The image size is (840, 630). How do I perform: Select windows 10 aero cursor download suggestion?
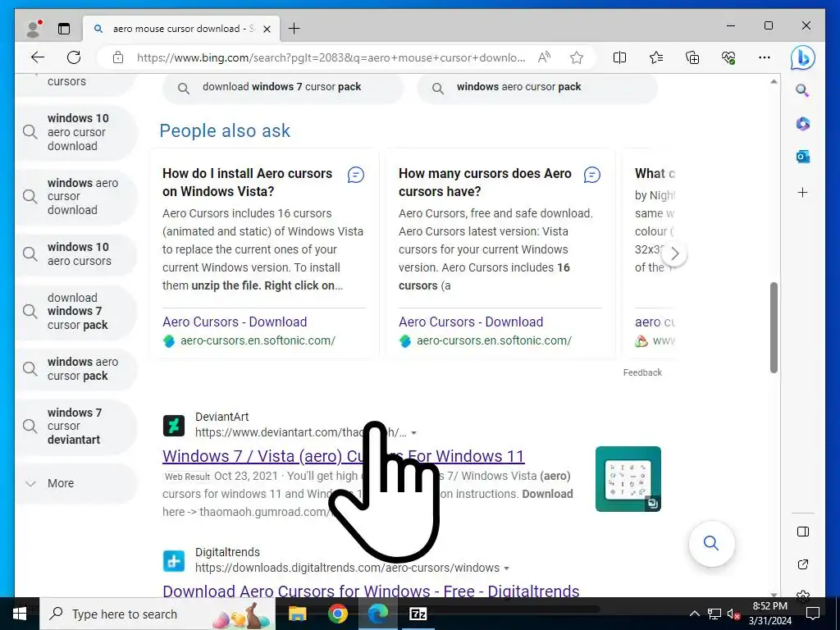tap(75, 132)
